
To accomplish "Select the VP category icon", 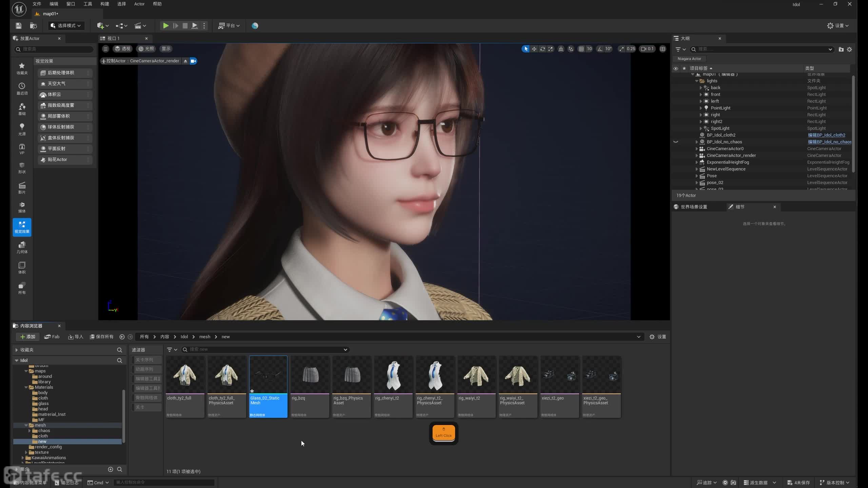I will (x=22, y=149).
